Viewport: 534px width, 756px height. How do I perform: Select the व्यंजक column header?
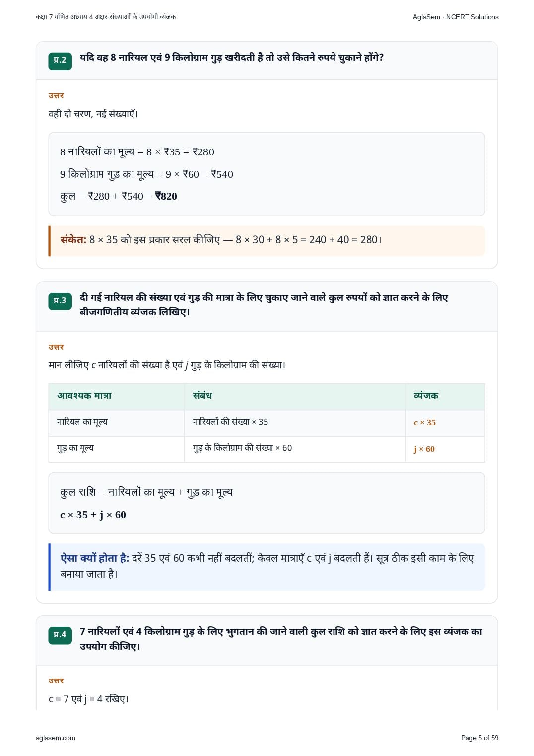tap(445, 396)
